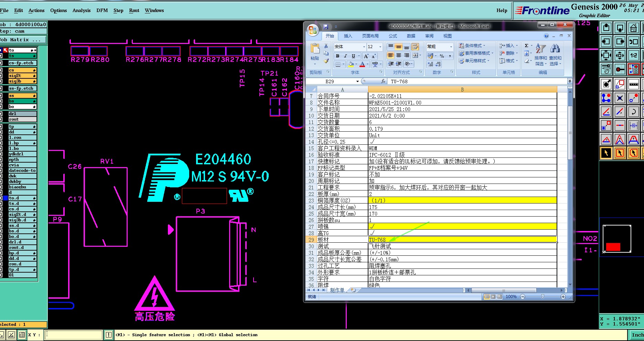
Task: Click the AutoSum sigma icon
Action: pos(526,46)
